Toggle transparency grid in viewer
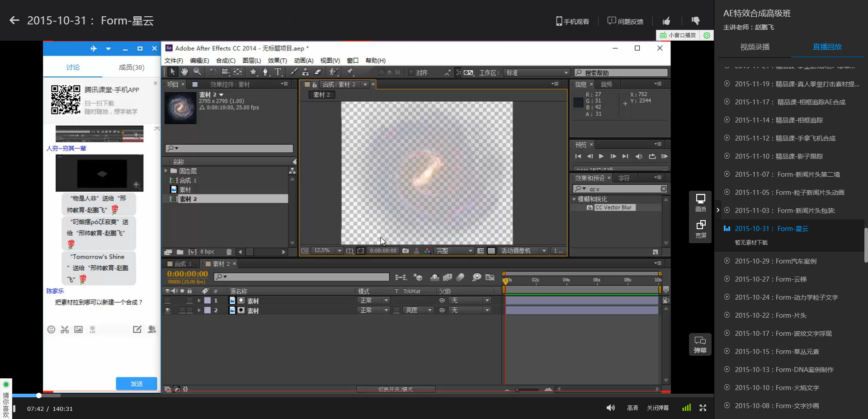This screenshot has height=419, width=868. coord(491,251)
